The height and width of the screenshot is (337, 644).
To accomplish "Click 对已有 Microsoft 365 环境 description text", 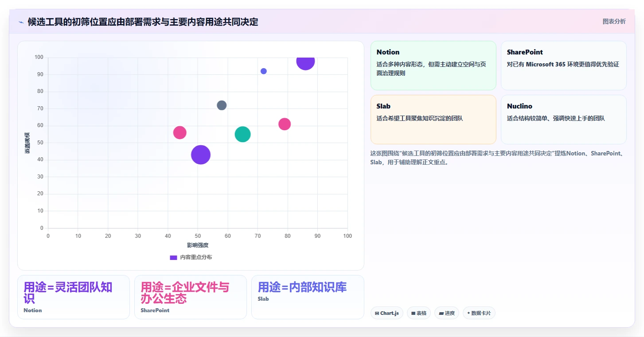I will point(563,64).
